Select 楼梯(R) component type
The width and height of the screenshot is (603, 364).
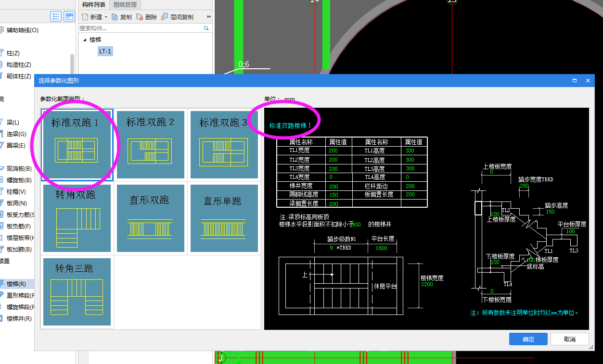tap(17, 284)
